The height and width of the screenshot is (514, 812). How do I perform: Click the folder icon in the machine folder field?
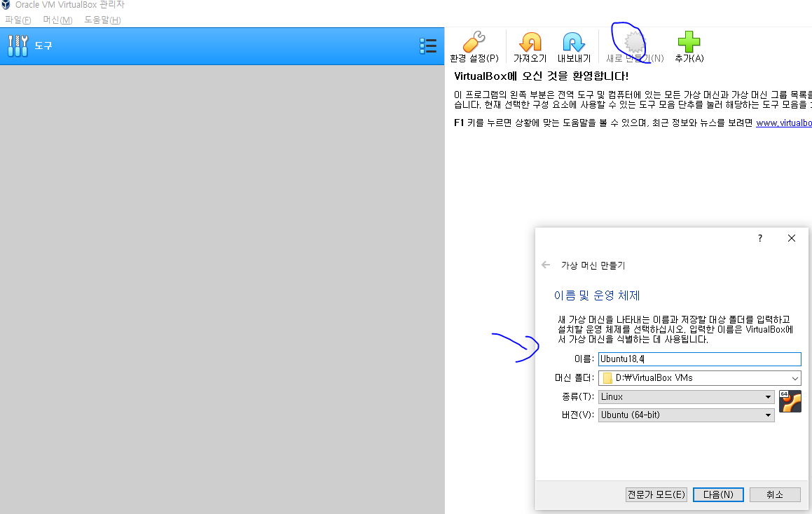point(607,378)
